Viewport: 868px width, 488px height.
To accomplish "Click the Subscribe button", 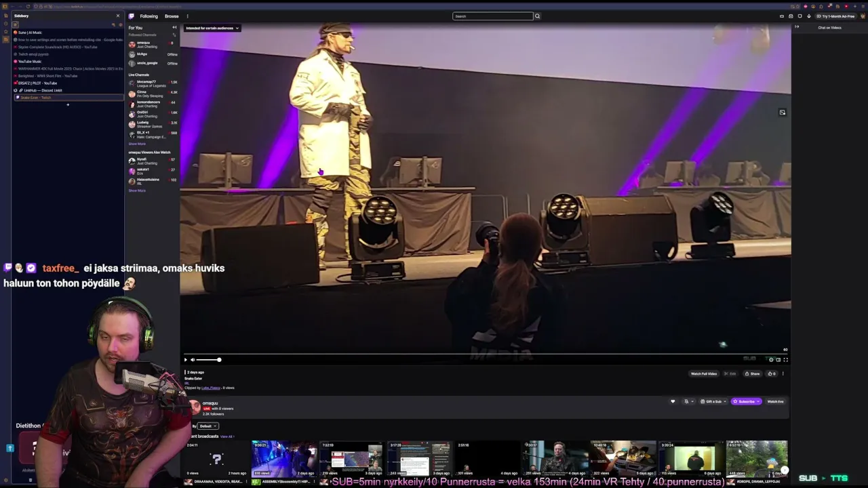I will [746, 401].
